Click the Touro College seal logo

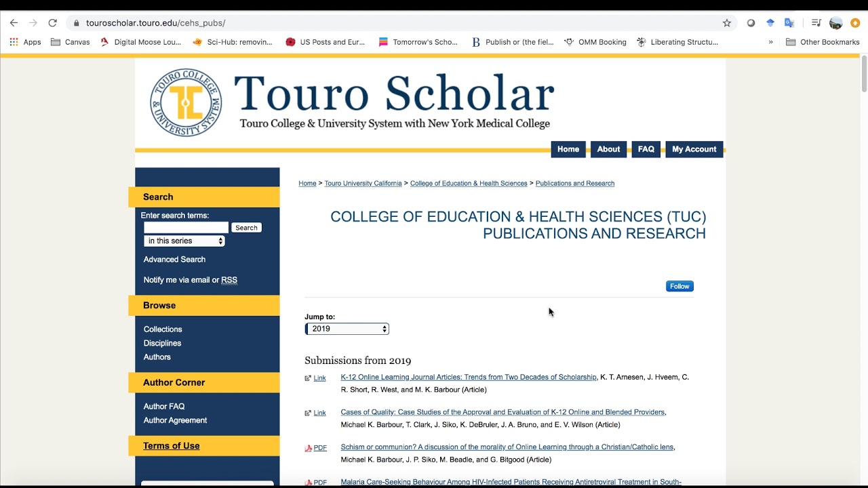click(x=186, y=102)
